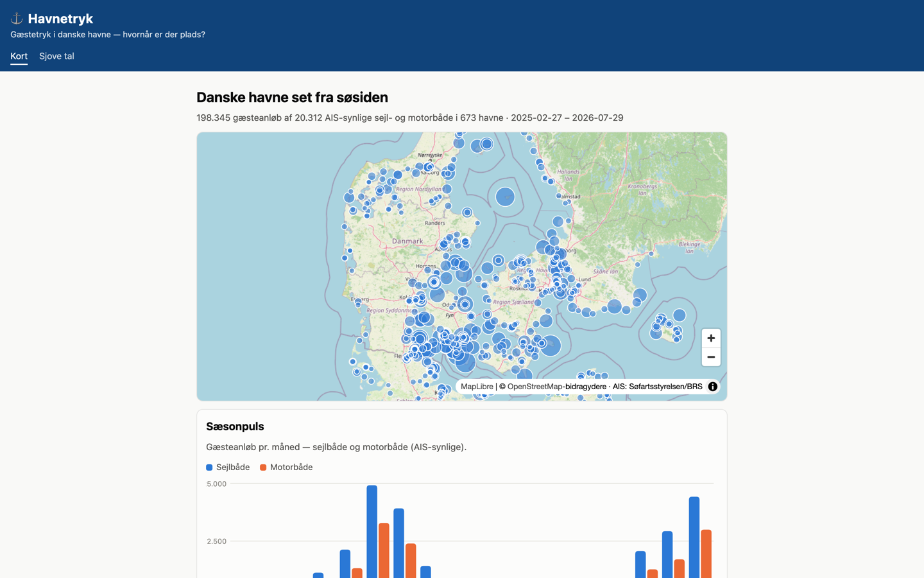Click the tallest blue sailboat bar
Viewport: 924px width, 578px height.
(x=372, y=532)
